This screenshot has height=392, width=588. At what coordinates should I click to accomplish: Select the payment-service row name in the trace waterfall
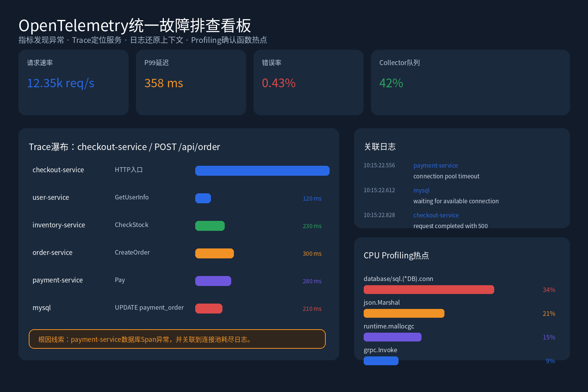tap(58, 280)
